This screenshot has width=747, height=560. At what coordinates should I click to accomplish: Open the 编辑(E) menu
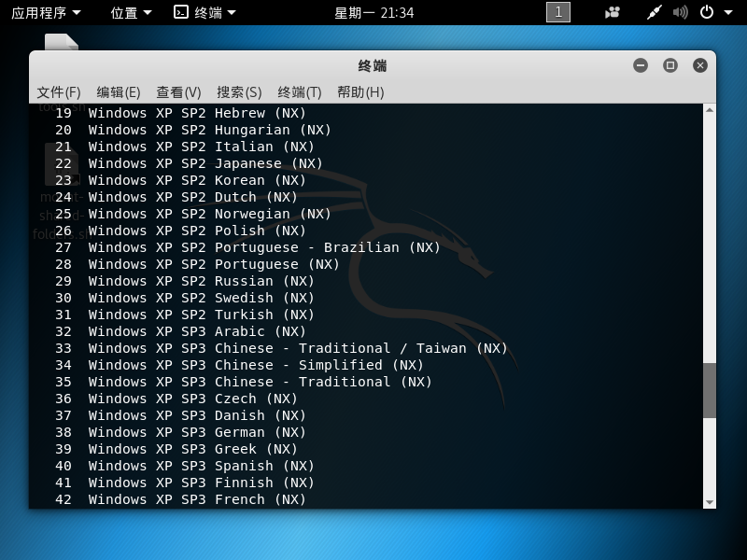coord(119,91)
